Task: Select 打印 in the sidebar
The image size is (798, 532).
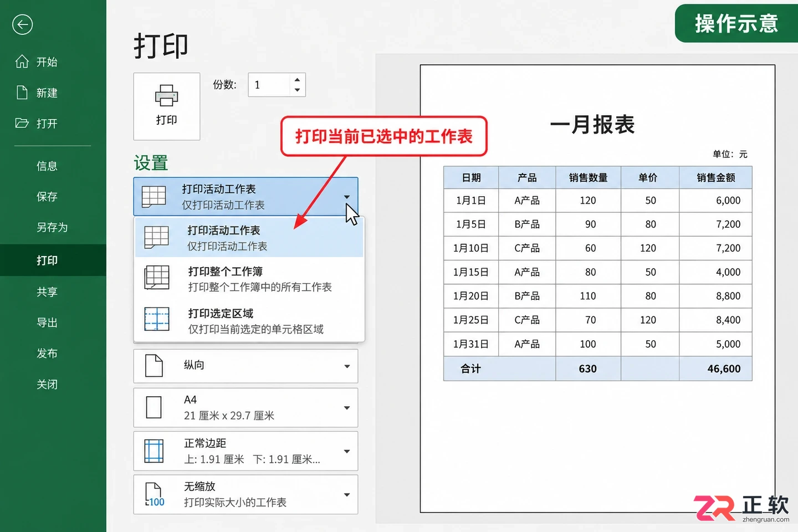Action: pyautogui.click(x=53, y=260)
